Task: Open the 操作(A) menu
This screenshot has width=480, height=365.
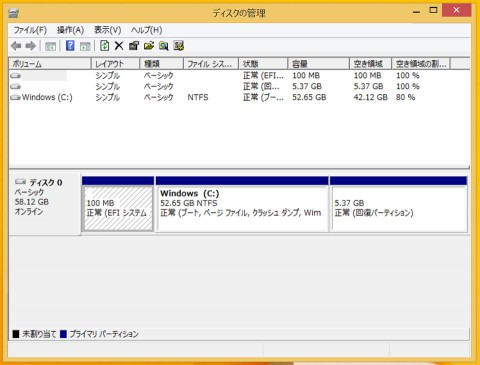Action: click(x=70, y=30)
